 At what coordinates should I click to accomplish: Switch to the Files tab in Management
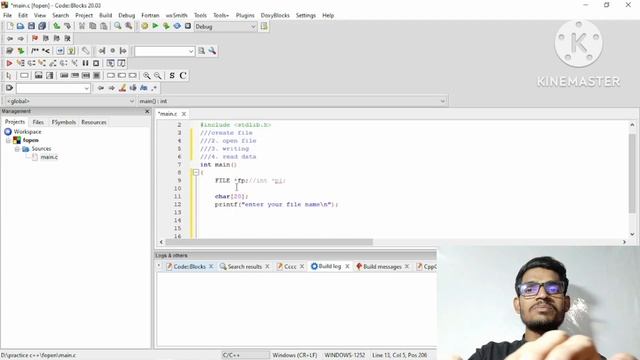(x=38, y=122)
